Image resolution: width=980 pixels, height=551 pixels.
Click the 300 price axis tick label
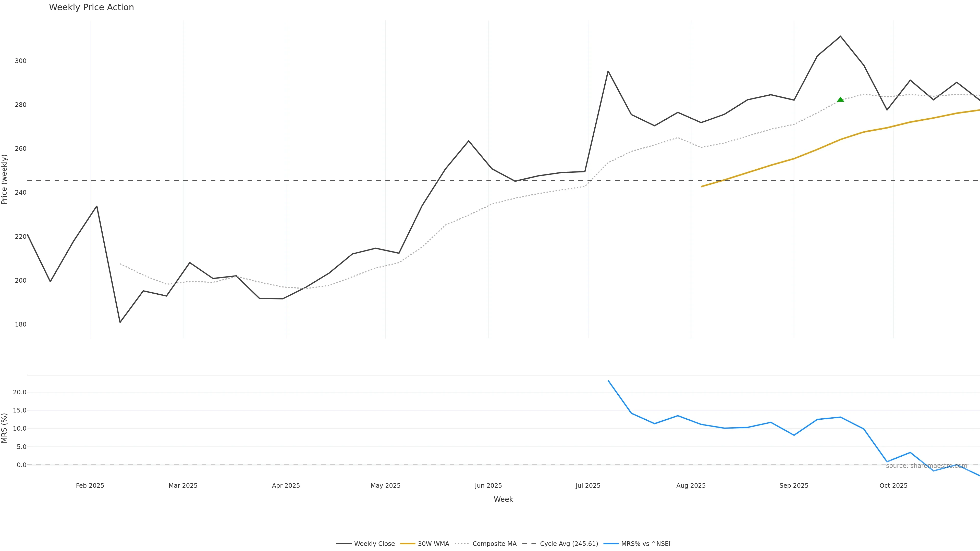coord(20,61)
